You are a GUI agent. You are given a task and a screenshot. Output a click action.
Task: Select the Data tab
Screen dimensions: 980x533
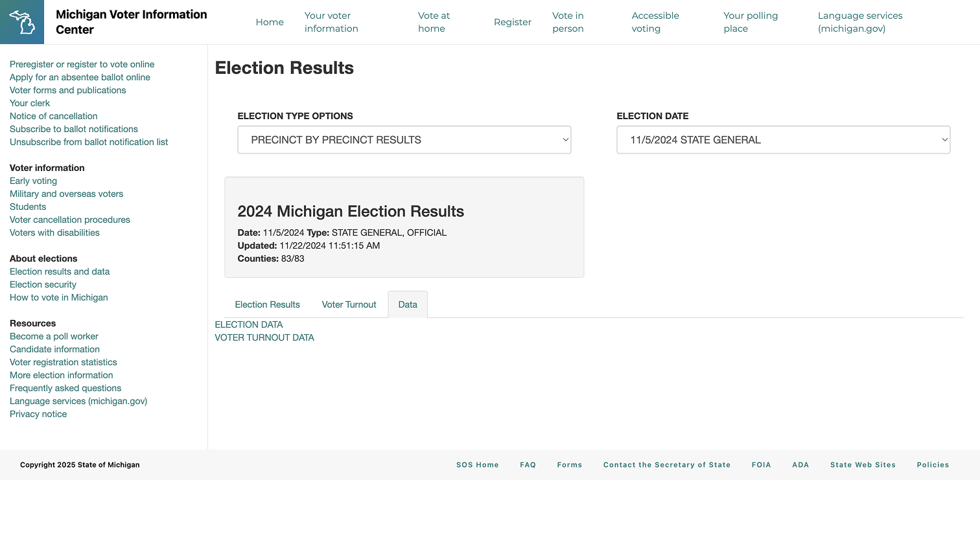pos(408,304)
